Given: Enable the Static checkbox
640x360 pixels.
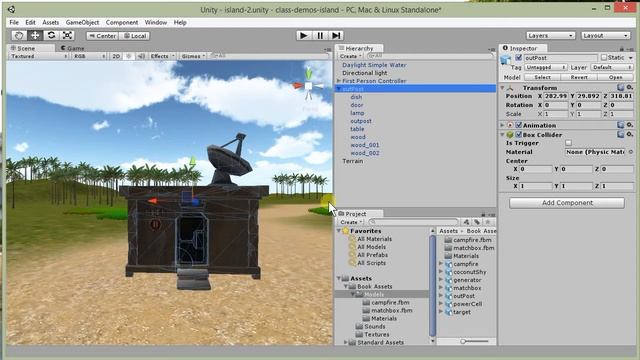Looking at the screenshot, I should (x=604, y=58).
